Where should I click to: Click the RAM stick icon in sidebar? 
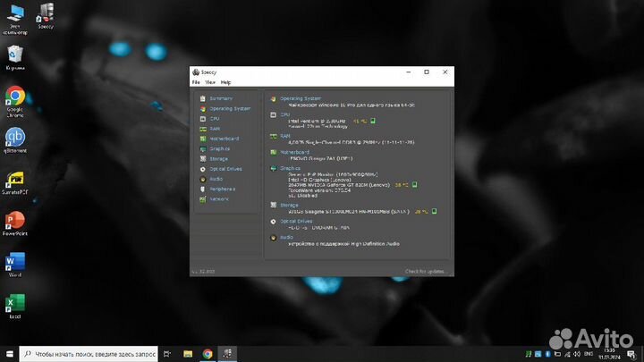(202, 129)
